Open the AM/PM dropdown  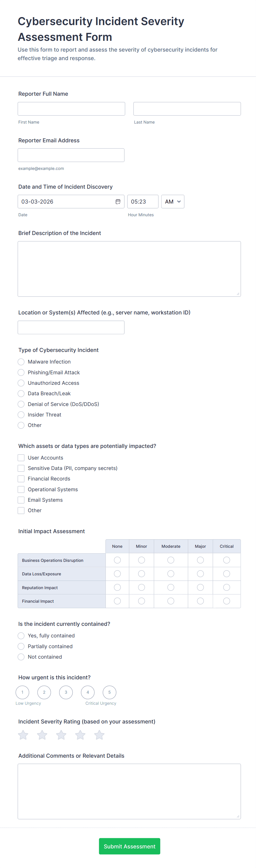(x=173, y=202)
